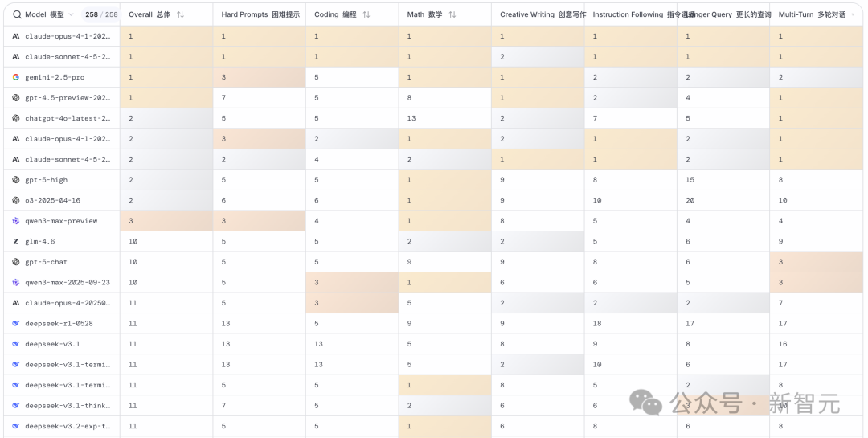Click Instruction Following value 18 in deepseek-r1-0528 row
This screenshot has height=438, width=868.
pos(596,323)
